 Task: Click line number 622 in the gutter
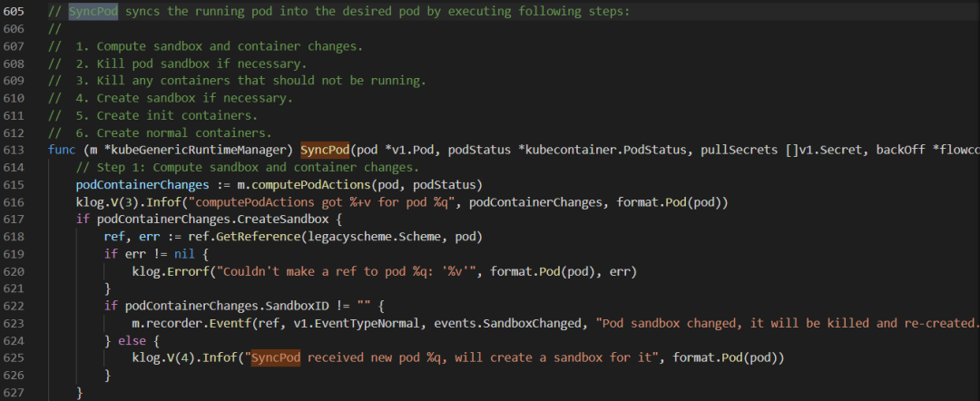(13, 306)
